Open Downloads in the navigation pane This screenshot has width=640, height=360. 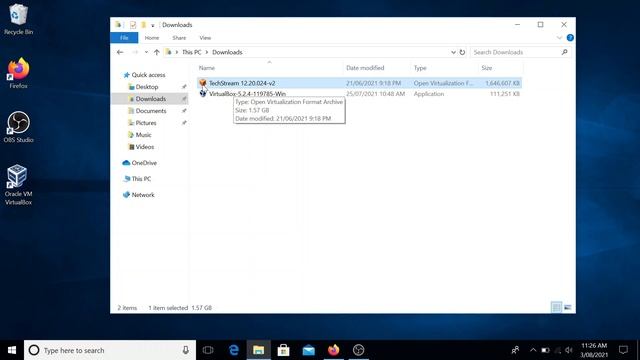click(x=151, y=99)
